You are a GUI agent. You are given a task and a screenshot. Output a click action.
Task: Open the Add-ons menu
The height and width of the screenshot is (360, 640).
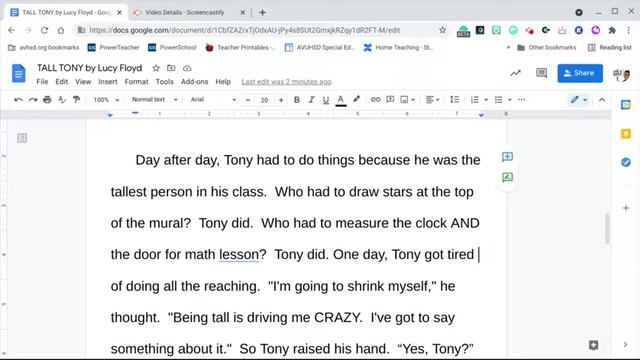(x=194, y=82)
